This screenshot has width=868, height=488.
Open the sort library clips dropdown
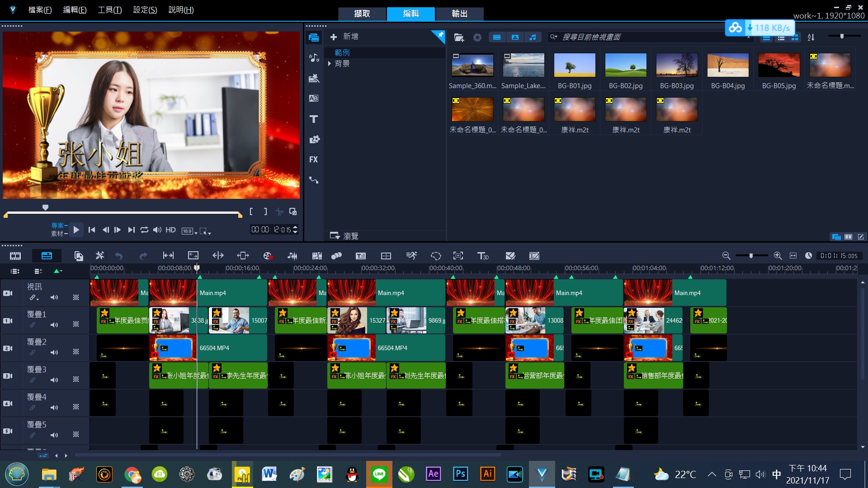pos(811,38)
